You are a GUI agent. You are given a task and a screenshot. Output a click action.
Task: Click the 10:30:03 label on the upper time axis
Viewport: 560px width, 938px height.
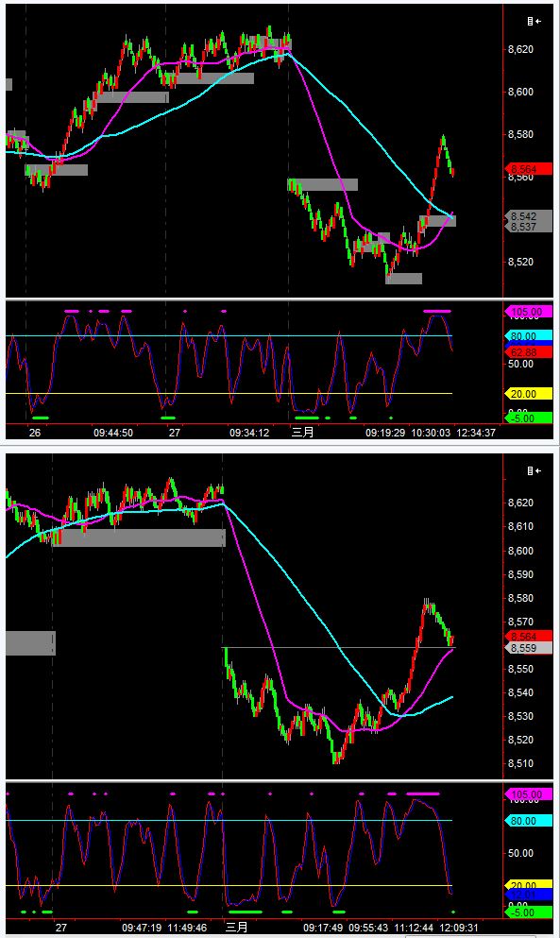click(431, 433)
